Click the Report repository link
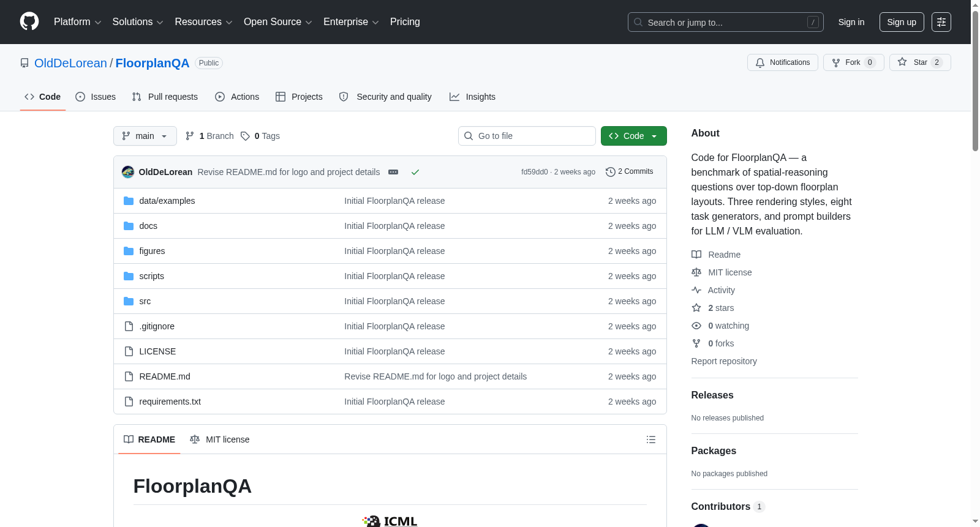The width and height of the screenshot is (980, 527). 724,361
